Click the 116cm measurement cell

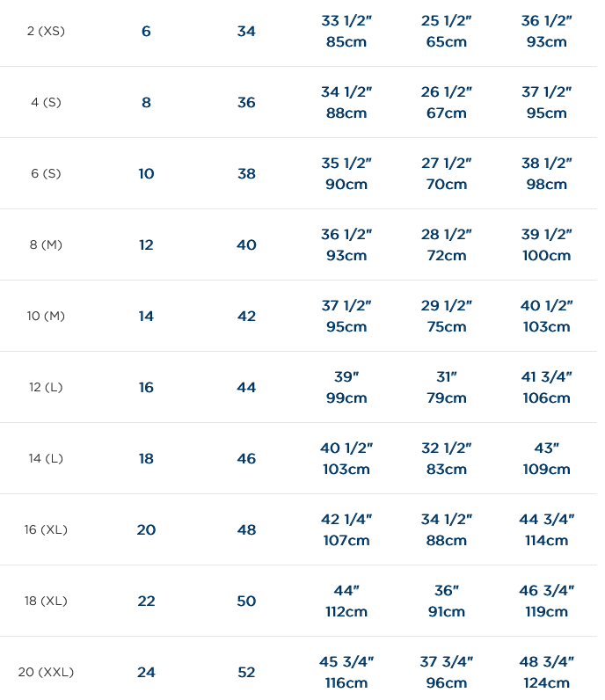click(346, 683)
